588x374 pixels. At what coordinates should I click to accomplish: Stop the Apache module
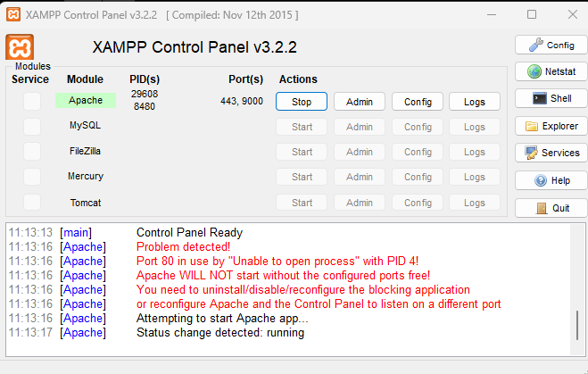click(302, 102)
